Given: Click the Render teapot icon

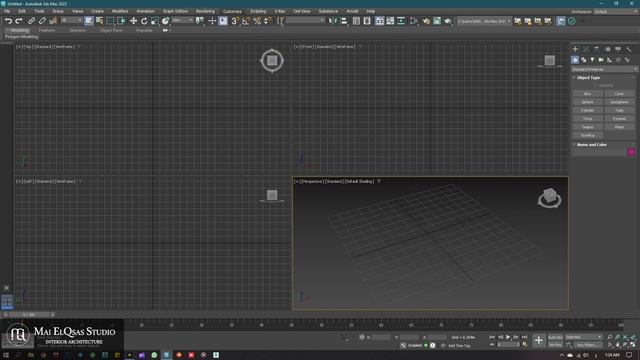Looking at the screenshot, I should tap(448, 21).
